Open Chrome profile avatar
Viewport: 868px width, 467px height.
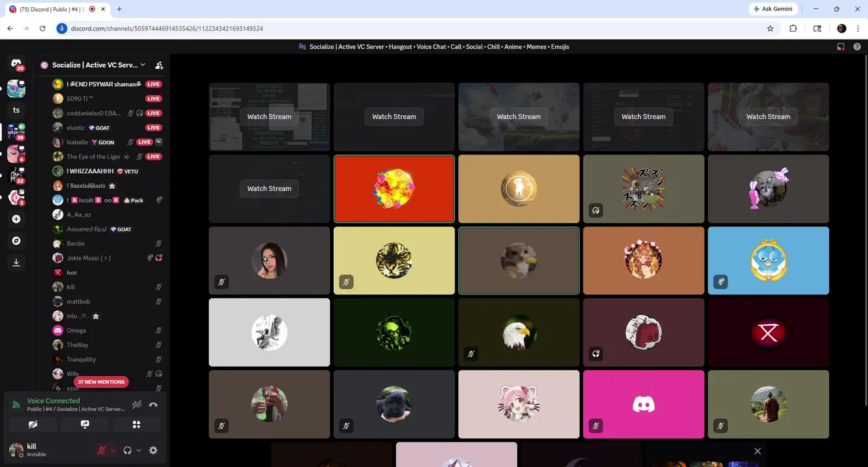(841, 29)
